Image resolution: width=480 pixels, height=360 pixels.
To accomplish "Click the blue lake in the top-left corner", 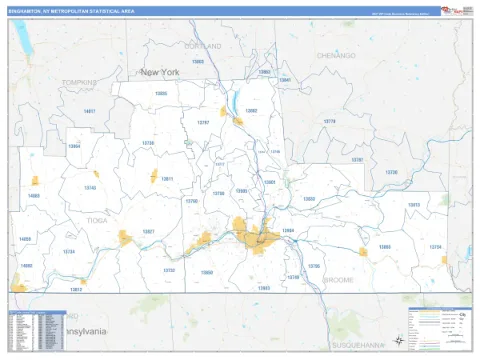I will tap(23, 37).
